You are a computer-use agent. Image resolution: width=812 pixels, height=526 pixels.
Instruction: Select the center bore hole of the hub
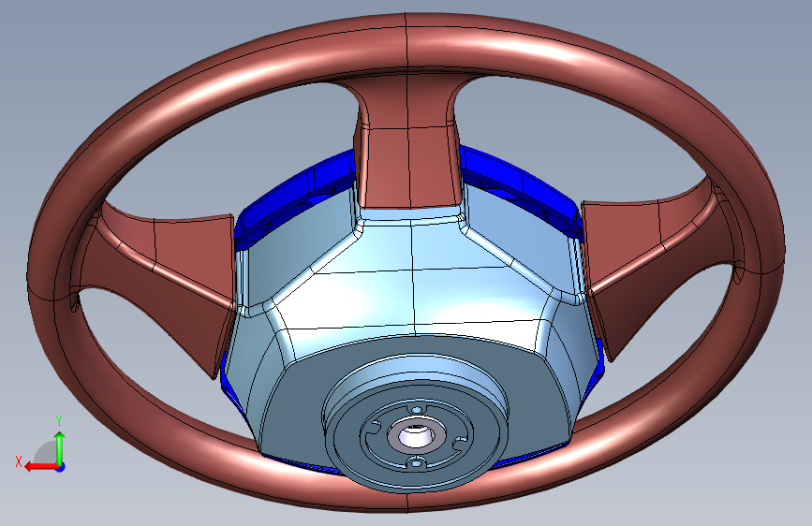416,435
